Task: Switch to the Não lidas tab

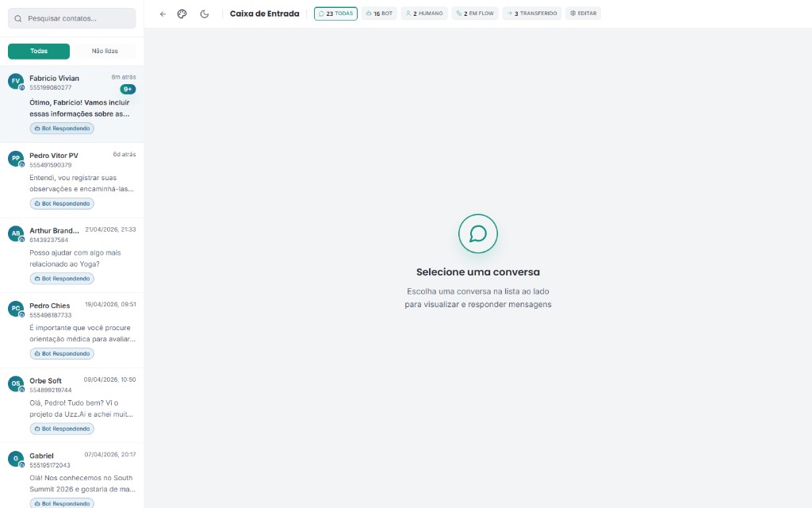Action: (105, 52)
